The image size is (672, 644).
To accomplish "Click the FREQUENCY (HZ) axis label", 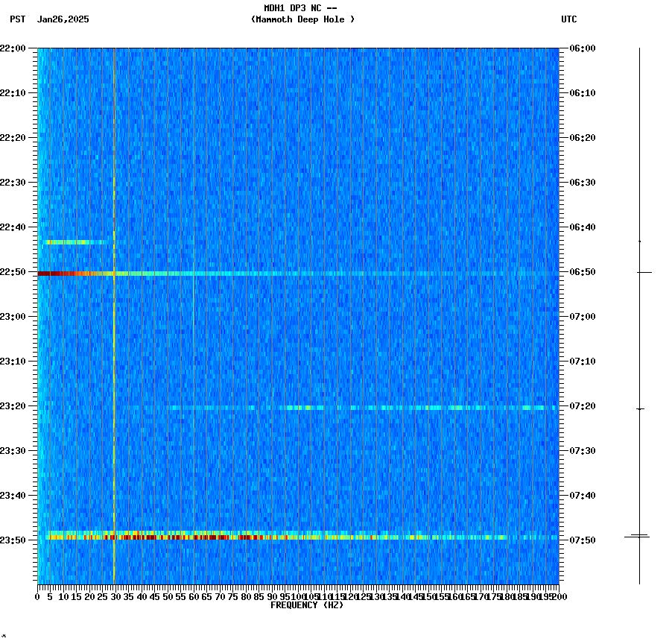I will [x=308, y=604].
